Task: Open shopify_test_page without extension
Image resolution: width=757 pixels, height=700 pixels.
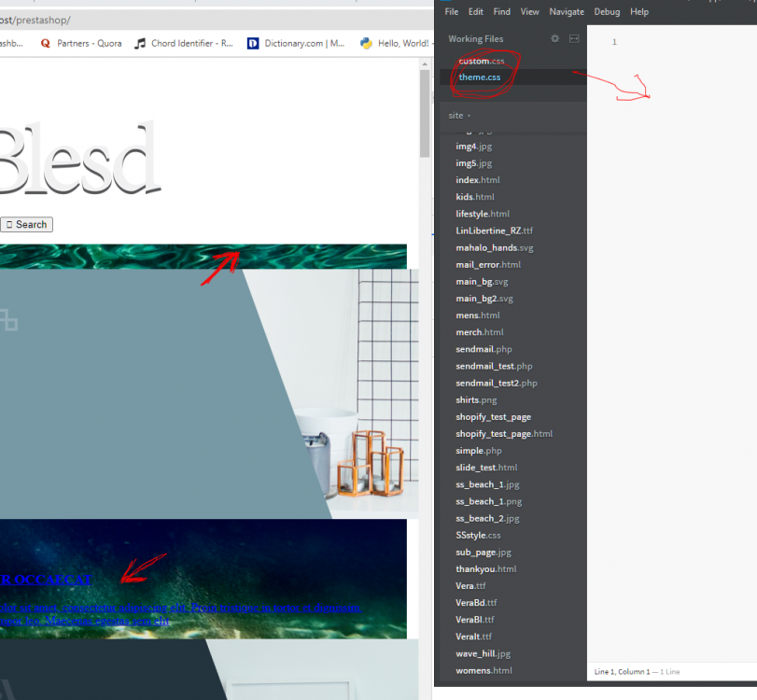Action: (493, 416)
